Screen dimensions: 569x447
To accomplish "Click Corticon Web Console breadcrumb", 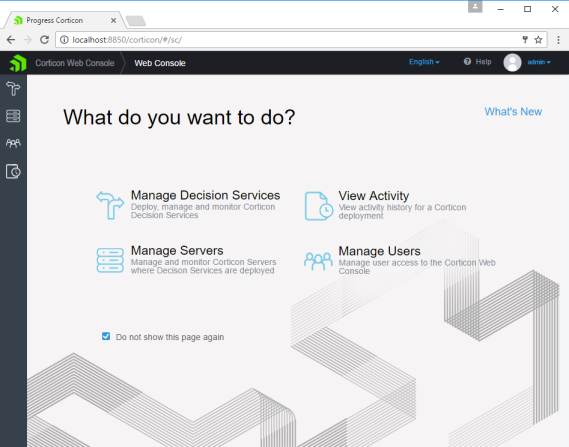I will pos(75,63).
